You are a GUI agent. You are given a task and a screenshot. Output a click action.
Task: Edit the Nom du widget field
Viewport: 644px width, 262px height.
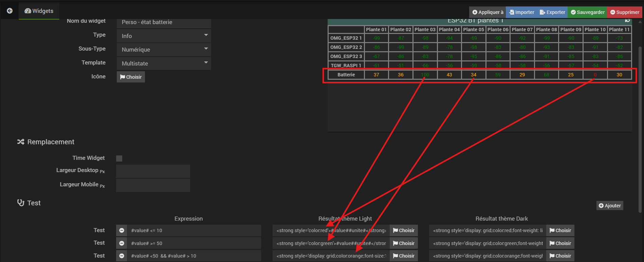[x=164, y=22]
